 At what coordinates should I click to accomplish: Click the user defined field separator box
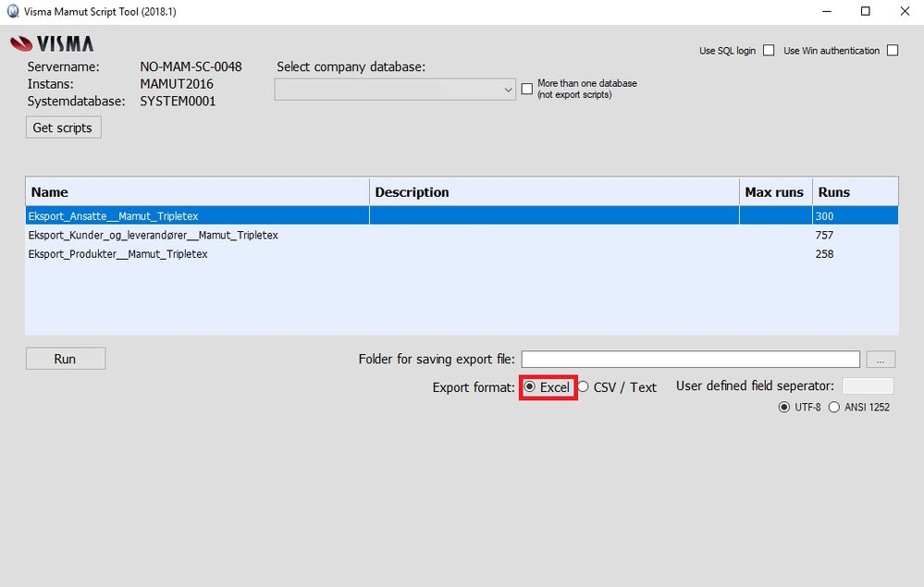(x=868, y=385)
